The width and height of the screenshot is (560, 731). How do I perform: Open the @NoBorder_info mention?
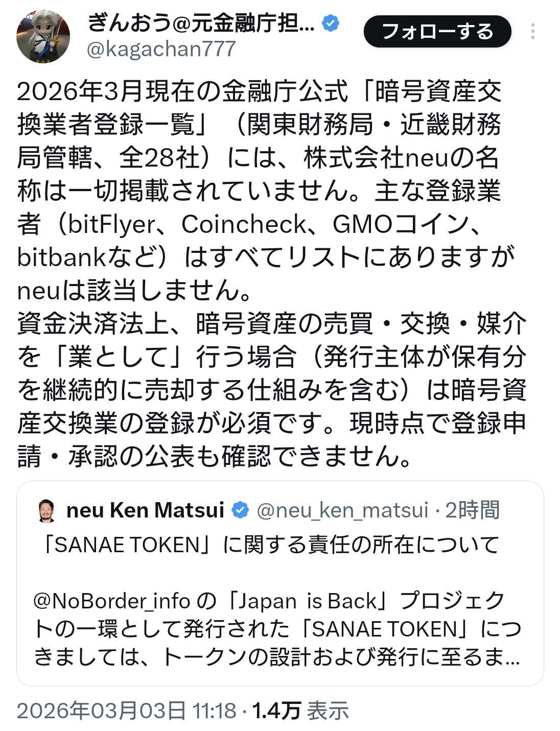coord(112,601)
